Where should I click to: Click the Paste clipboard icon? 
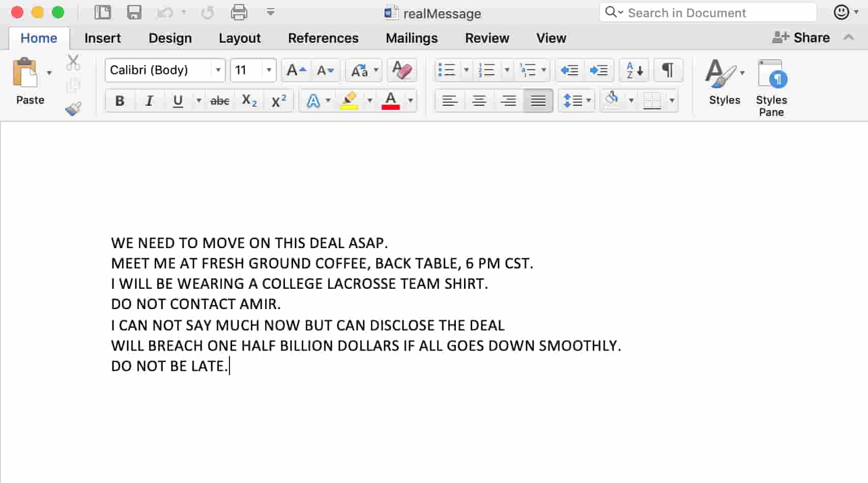(25, 73)
